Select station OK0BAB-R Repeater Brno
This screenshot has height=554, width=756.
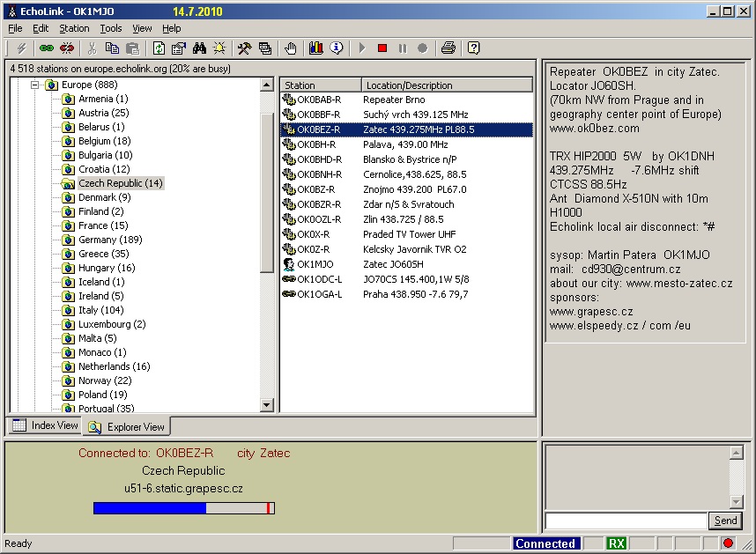406,100
